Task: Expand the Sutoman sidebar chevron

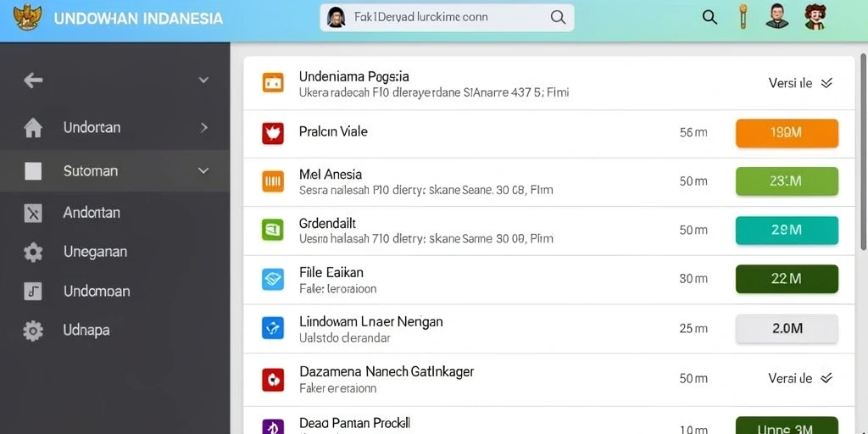Action: (203, 170)
